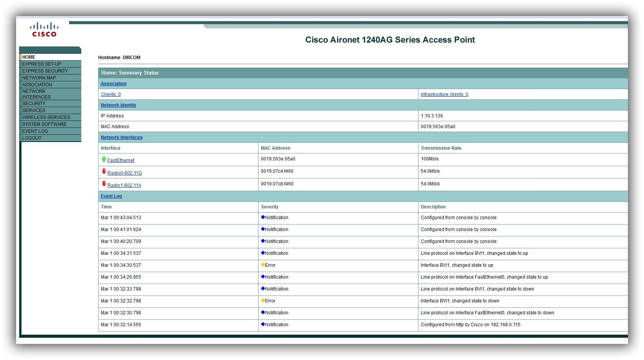The height and width of the screenshot is (360, 644).
Task: Open System Software from the navigation menu
Action: (44, 124)
